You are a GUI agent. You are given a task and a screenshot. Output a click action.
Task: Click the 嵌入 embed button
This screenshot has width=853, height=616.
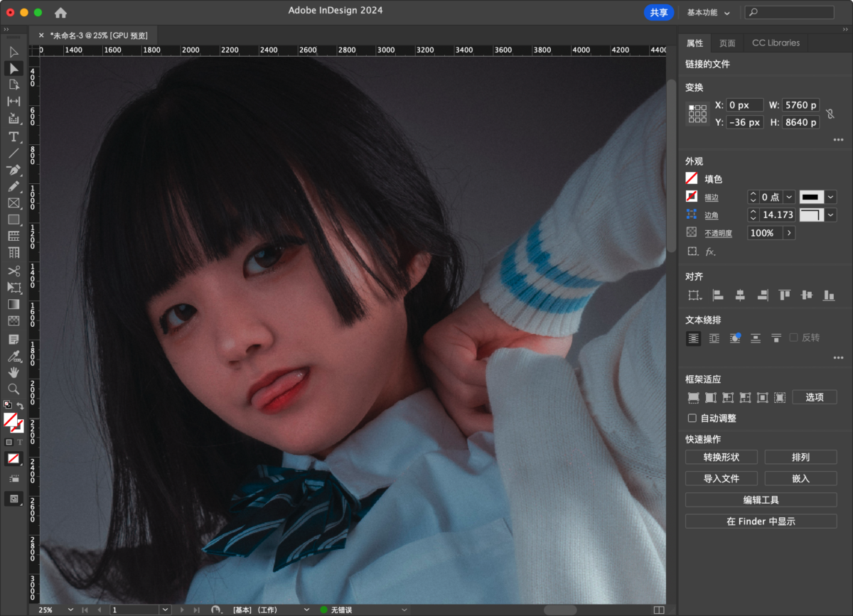point(800,479)
